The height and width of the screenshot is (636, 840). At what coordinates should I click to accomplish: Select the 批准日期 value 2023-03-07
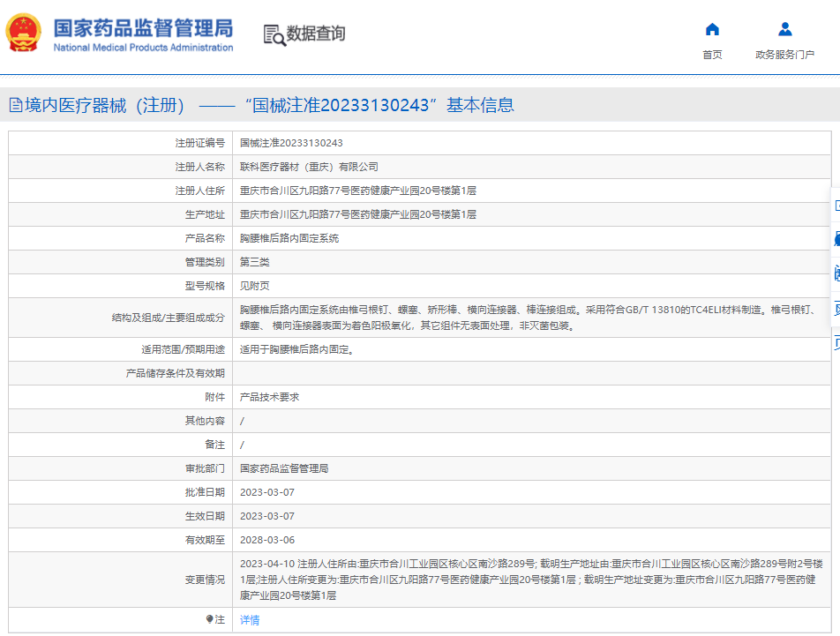[x=266, y=492]
